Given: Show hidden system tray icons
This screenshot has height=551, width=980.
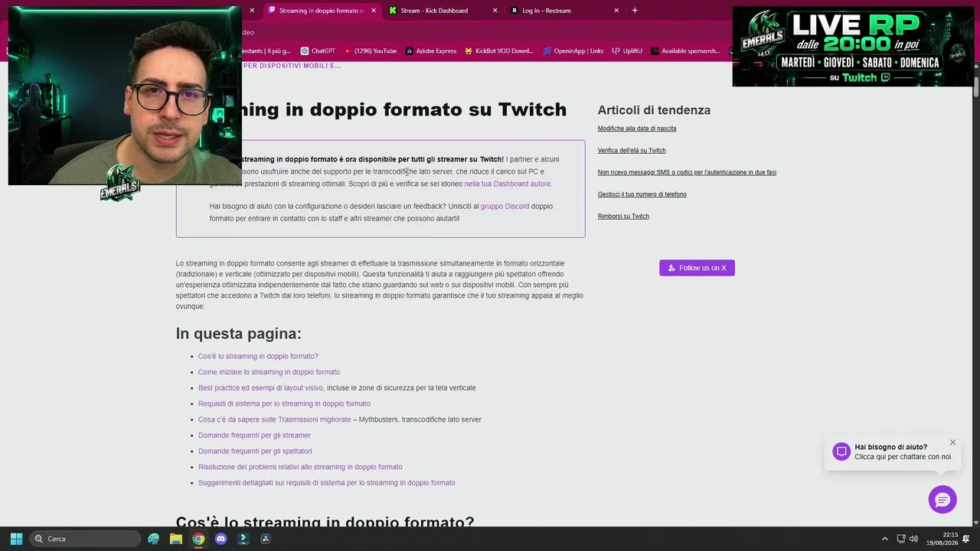Looking at the screenshot, I should [885, 539].
